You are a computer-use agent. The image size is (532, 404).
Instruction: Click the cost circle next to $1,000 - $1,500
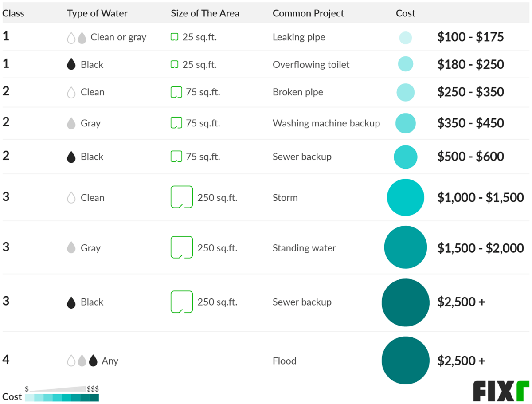coord(405,197)
